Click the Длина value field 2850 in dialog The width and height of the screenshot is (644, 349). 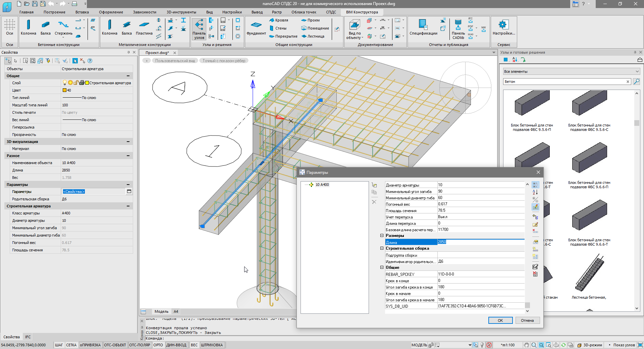tap(481, 242)
